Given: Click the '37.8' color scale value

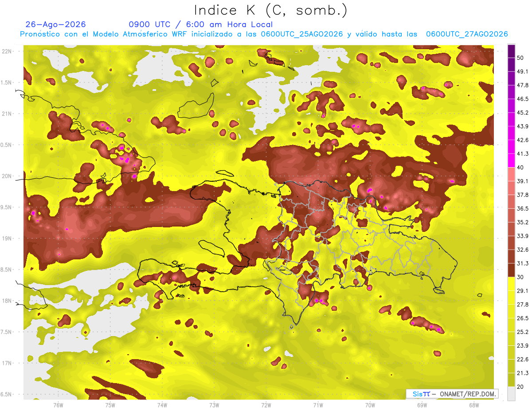Looking at the screenshot, I should click(522, 195).
